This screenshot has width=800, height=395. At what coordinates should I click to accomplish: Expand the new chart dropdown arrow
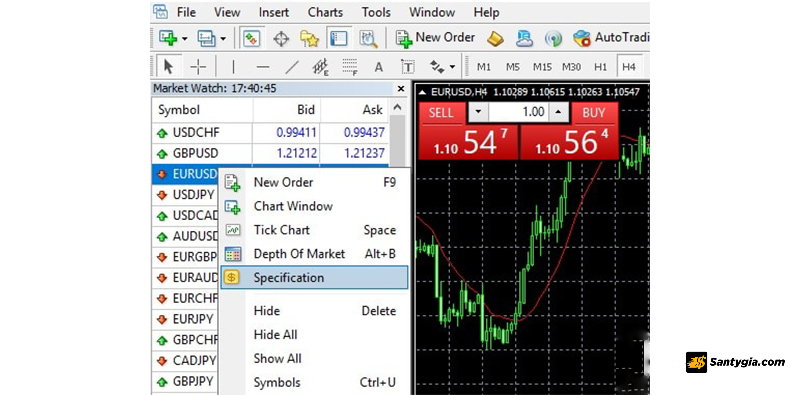click(x=185, y=39)
